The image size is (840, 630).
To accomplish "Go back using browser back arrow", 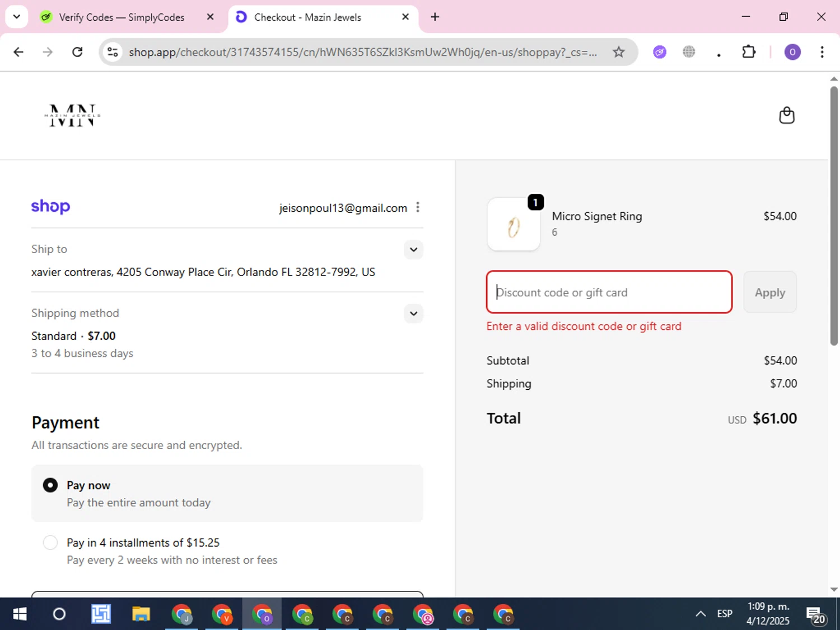I will coord(18,52).
